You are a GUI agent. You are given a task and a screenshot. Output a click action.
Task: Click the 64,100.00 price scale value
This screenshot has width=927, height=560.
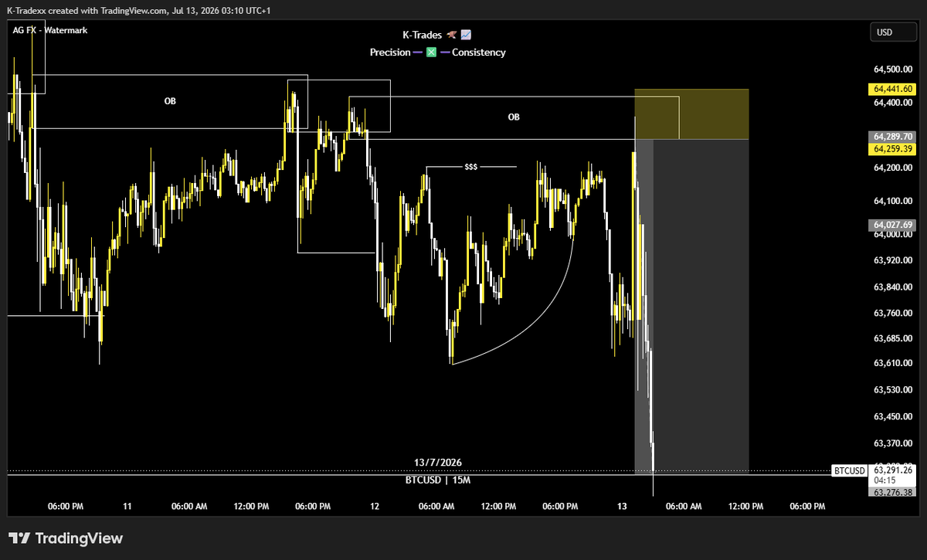point(892,201)
